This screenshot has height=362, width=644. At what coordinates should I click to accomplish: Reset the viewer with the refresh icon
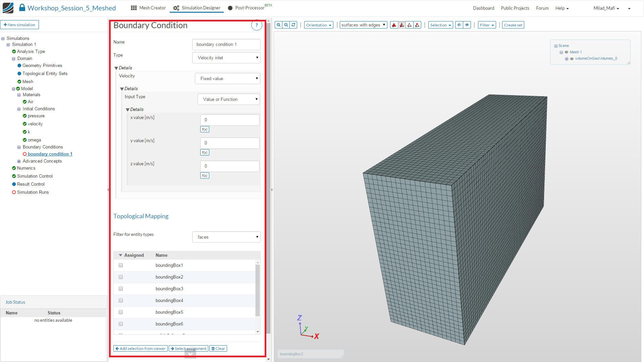point(293,25)
